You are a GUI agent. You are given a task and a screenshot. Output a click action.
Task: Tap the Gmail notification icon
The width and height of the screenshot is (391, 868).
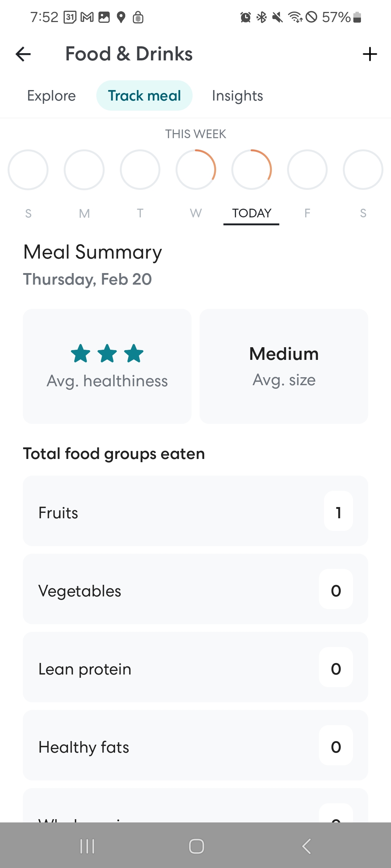pos(87,17)
